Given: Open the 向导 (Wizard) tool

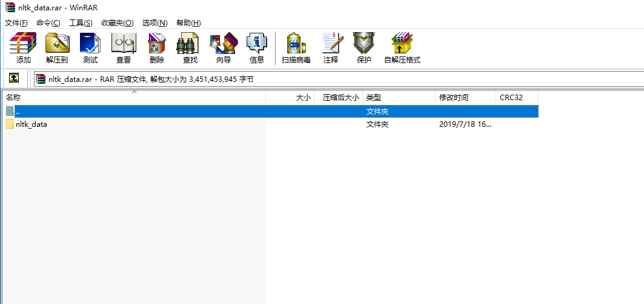Looking at the screenshot, I should pyautogui.click(x=224, y=43).
